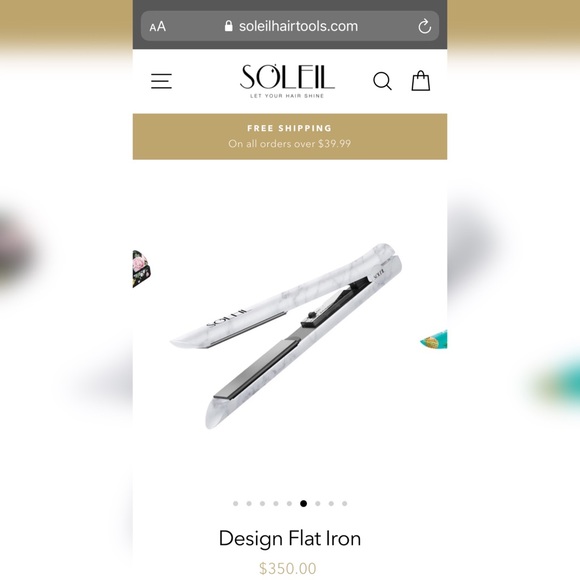Show previous floral product on left edge

(142, 269)
